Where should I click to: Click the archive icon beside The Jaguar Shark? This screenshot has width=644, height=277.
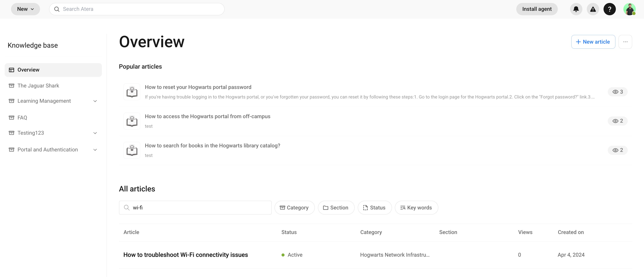coord(11,86)
